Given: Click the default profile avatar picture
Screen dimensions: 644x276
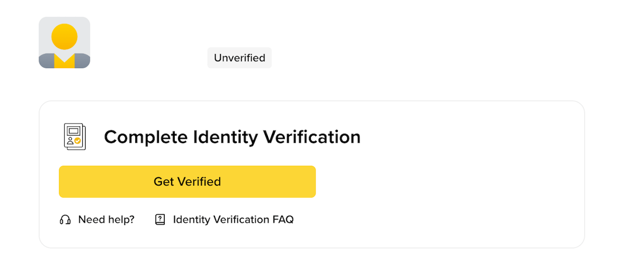Looking at the screenshot, I should [x=64, y=42].
